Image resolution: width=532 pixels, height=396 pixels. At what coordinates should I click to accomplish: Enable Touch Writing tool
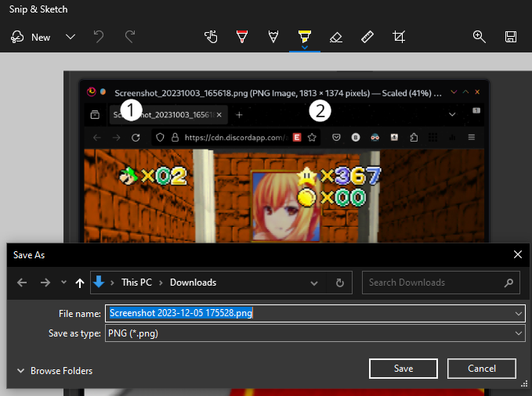coord(211,37)
